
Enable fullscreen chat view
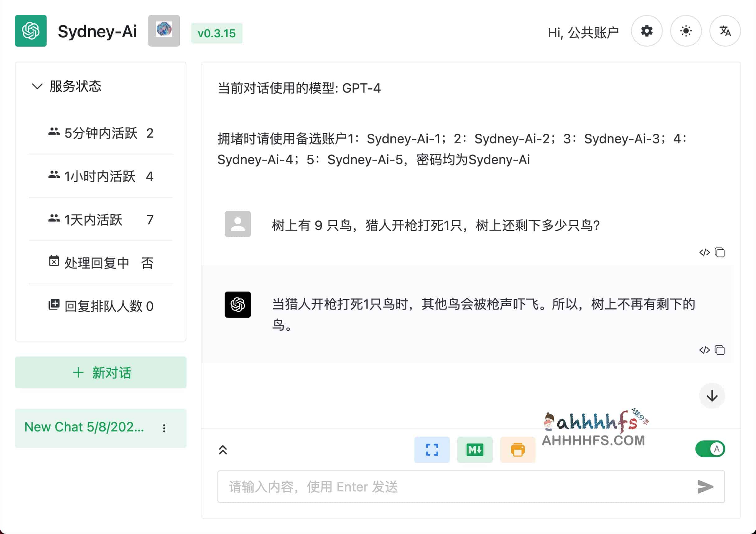pos(432,450)
